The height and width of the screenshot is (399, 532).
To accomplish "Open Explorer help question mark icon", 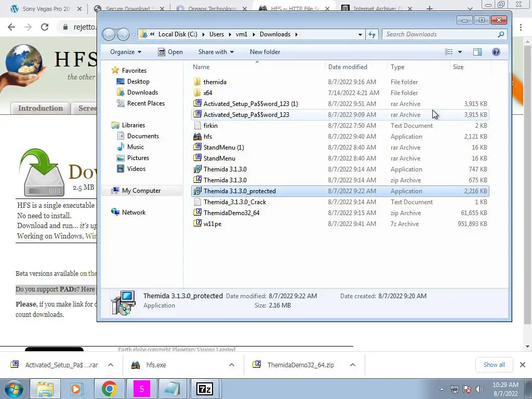I will pos(496,52).
